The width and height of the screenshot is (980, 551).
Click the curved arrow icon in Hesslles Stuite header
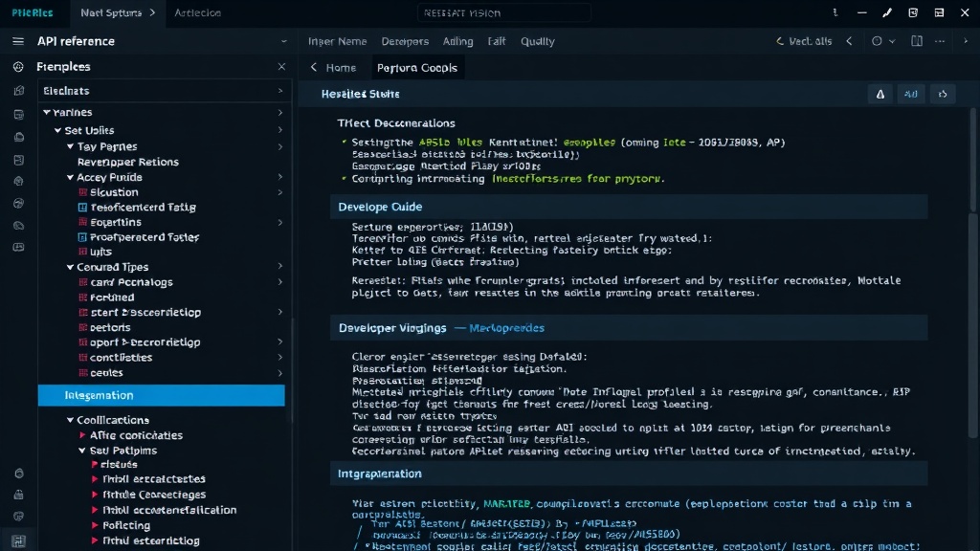tap(943, 95)
